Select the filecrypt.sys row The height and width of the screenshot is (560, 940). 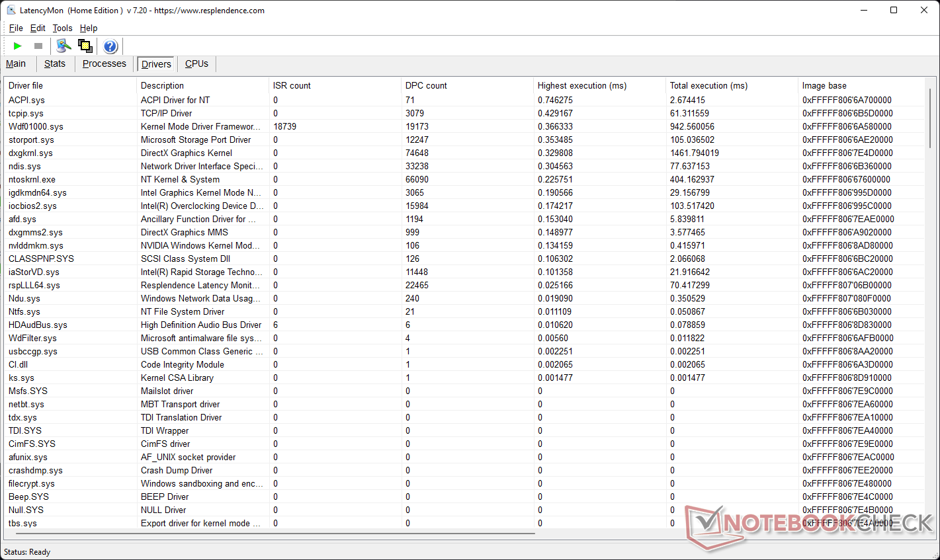pos(465,483)
